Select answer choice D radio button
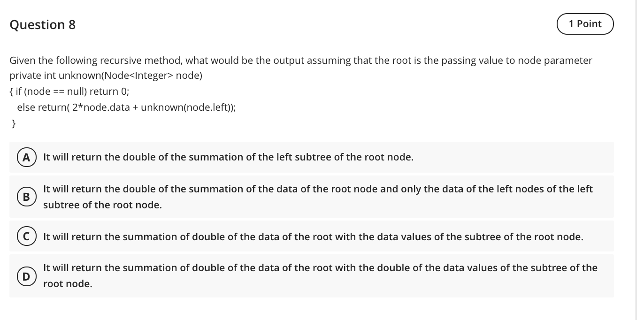 pyautogui.click(x=26, y=276)
